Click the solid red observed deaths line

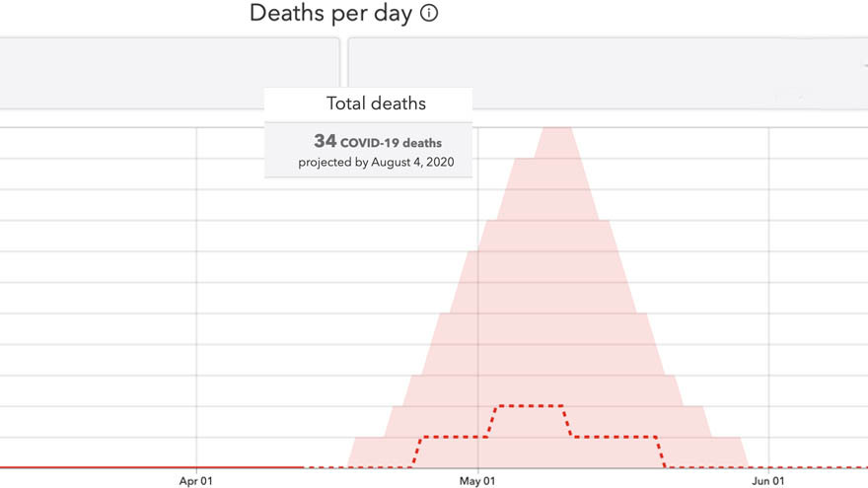click(148, 467)
